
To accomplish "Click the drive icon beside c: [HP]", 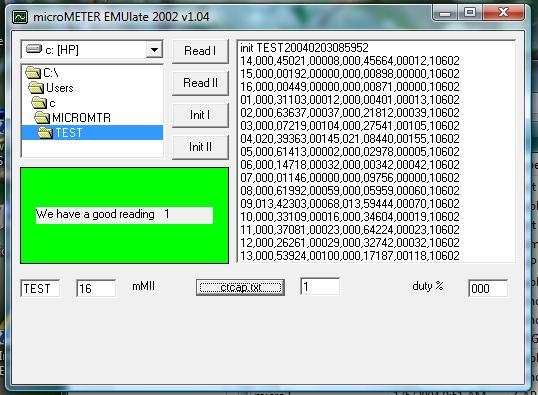I will click(x=34, y=49).
